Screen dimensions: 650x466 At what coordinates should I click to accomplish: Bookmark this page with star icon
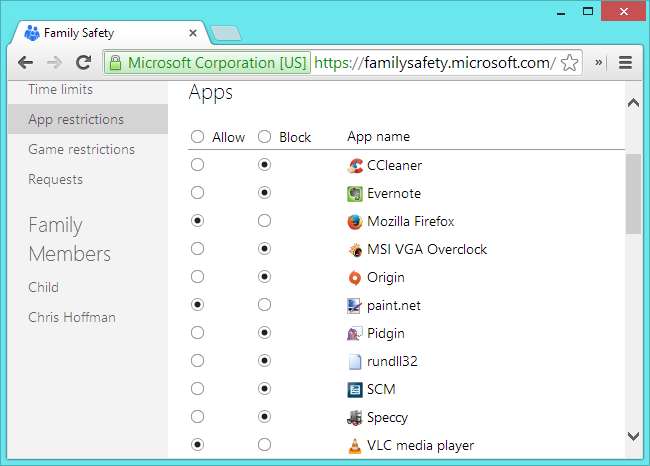(x=569, y=63)
